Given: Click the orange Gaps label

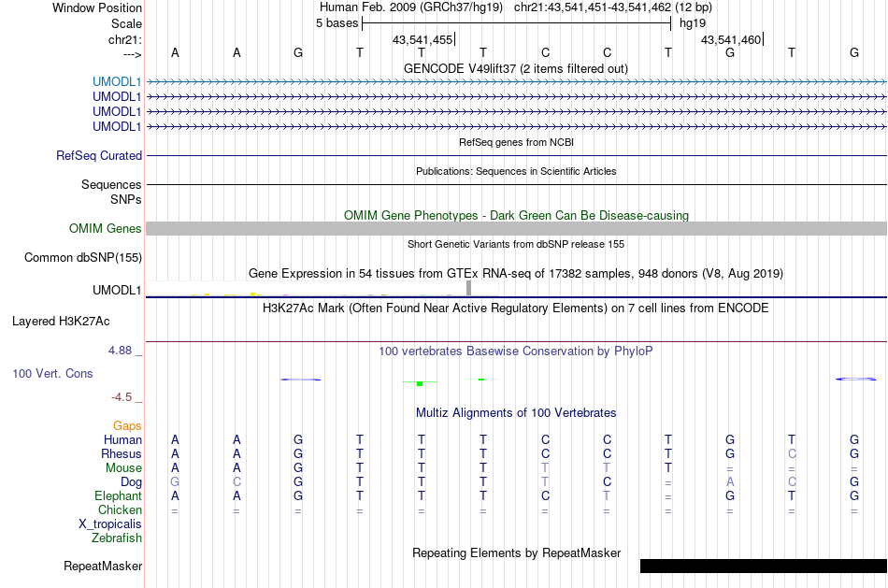Looking at the screenshot, I should 127,426.
